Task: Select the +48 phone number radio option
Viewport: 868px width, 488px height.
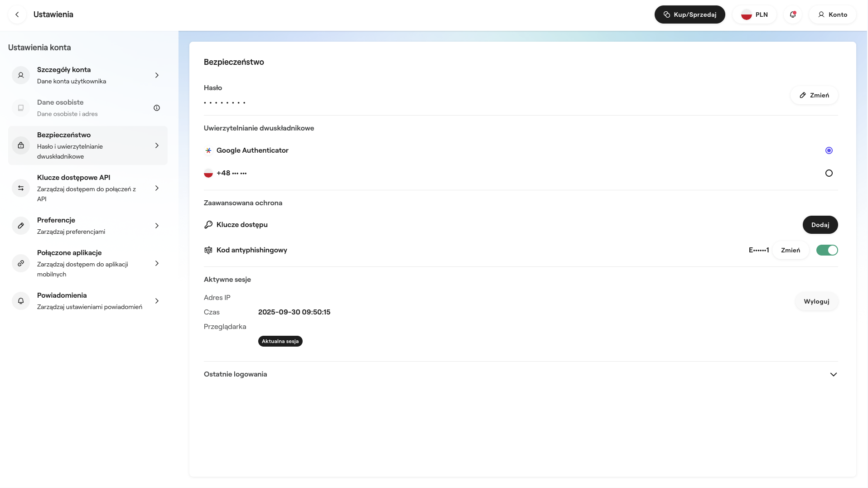Action: click(x=829, y=173)
